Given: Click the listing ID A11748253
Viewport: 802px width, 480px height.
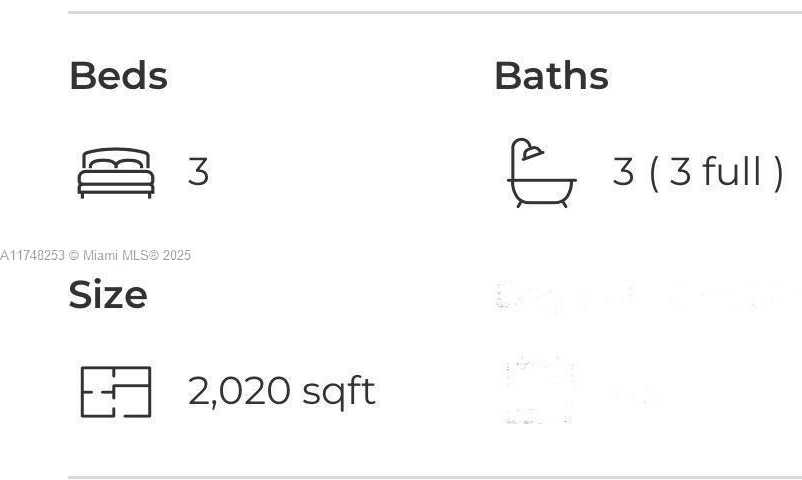Looking at the screenshot, I should [x=33, y=255].
